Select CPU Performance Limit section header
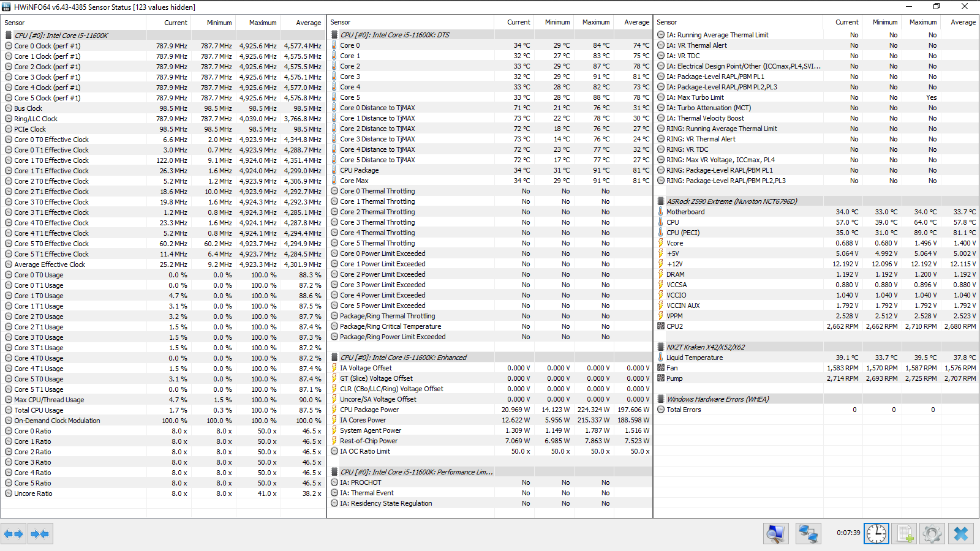Screen dimensions: 980x551 coord(490,472)
